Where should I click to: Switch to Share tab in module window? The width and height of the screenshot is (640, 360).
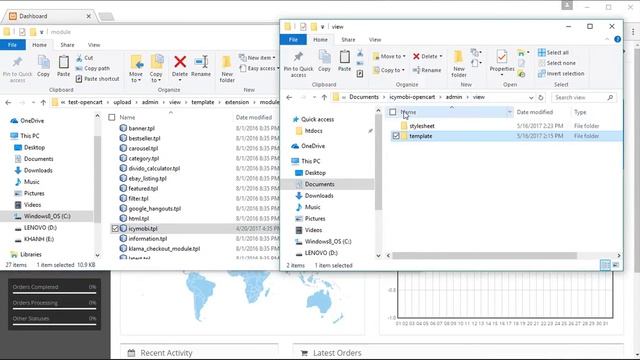pos(67,45)
